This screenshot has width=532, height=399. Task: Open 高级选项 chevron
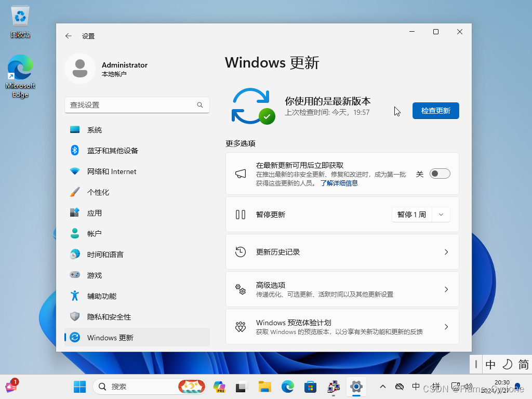point(446,289)
